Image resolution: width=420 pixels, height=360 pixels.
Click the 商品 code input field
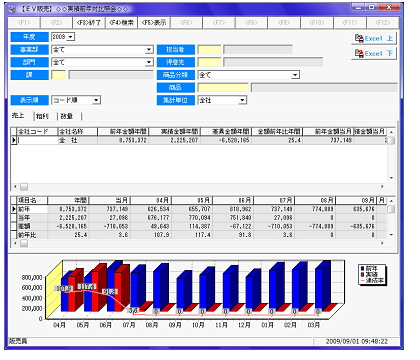[x=223, y=88]
